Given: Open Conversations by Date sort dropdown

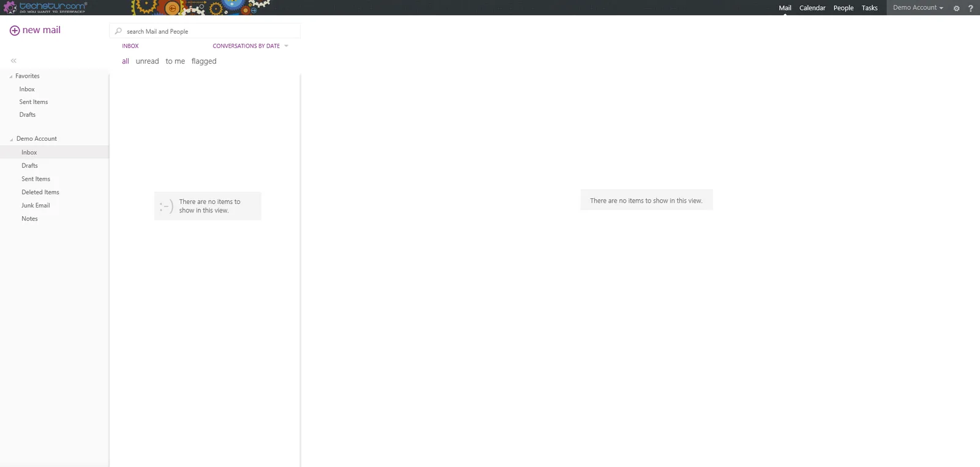Looking at the screenshot, I should [251, 46].
